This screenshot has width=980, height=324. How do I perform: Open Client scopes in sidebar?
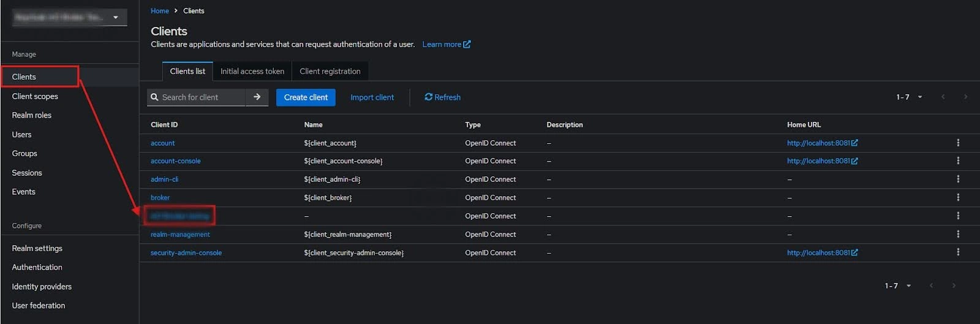point(35,96)
